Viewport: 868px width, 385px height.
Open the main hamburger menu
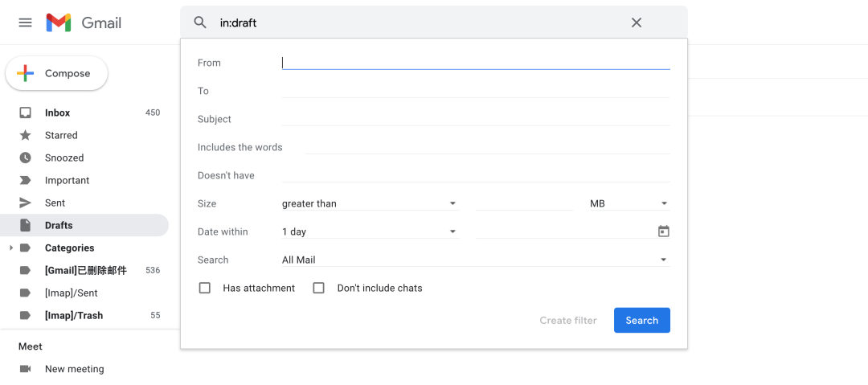click(x=25, y=23)
